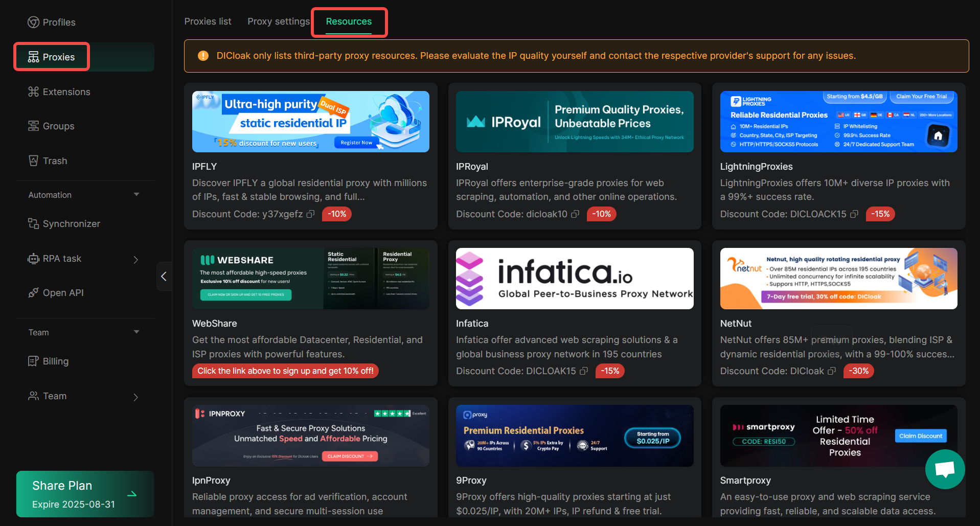The image size is (980, 526).
Task: Click the Share Plan expiry card
Action: (x=85, y=494)
